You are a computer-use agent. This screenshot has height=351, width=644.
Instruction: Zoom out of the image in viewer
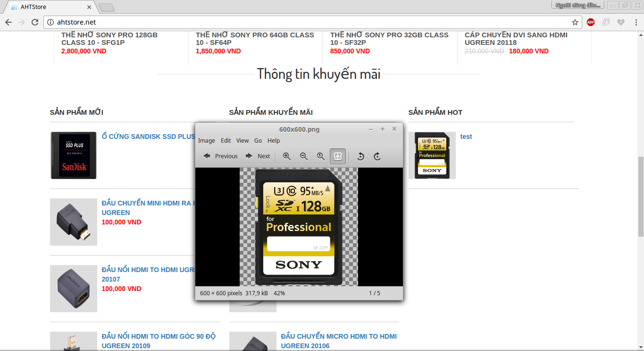pyautogui.click(x=304, y=156)
